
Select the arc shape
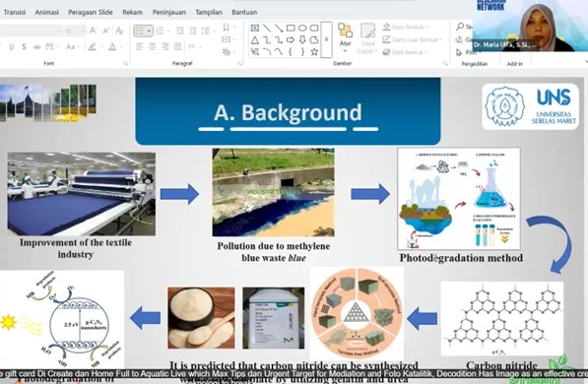pyautogui.click(x=267, y=52)
